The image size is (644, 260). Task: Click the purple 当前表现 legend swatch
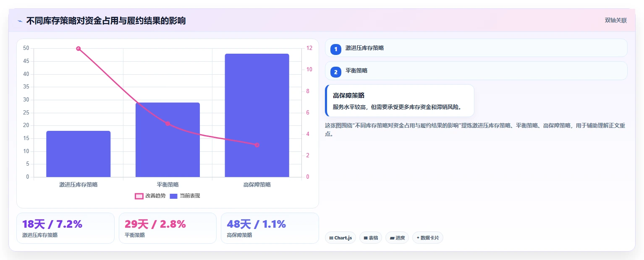[174, 196]
